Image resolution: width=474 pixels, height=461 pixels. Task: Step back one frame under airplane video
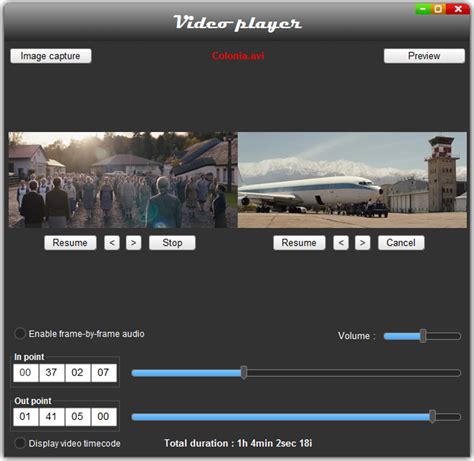click(341, 243)
